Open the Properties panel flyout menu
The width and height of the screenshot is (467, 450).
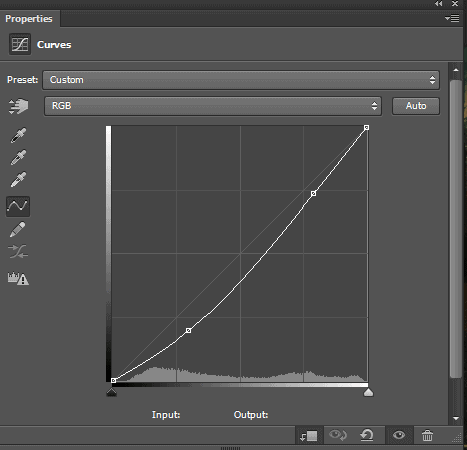point(452,18)
